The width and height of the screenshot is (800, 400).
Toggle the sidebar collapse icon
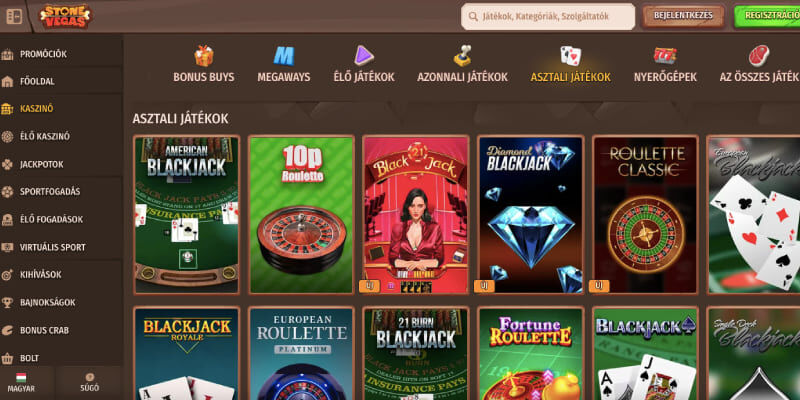(x=14, y=16)
